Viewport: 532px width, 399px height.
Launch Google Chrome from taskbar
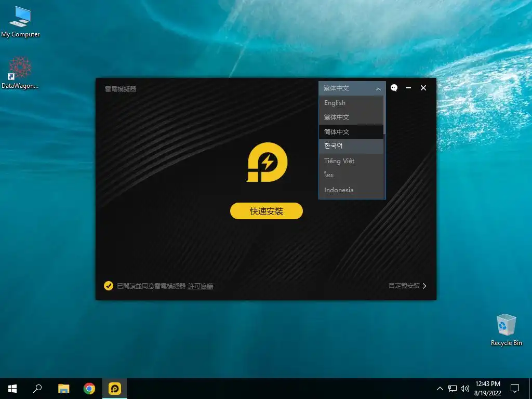(x=89, y=389)
